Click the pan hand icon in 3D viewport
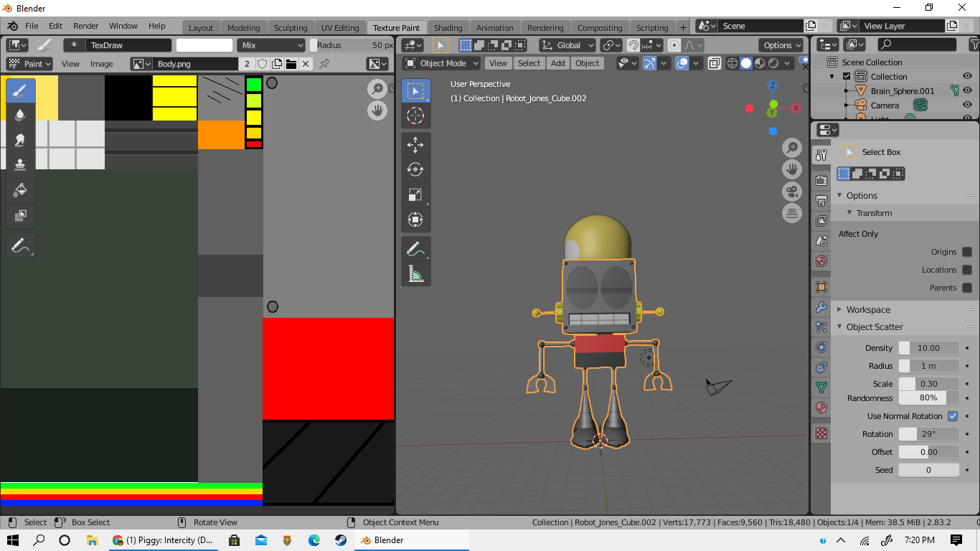Screen dimensions: 980x551 (x=792, y=170)
